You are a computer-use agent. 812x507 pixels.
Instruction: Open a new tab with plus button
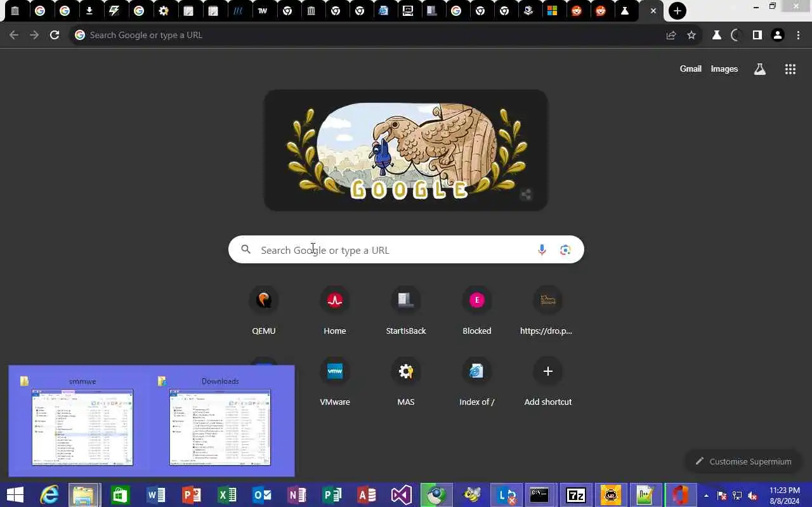point(678,11)
